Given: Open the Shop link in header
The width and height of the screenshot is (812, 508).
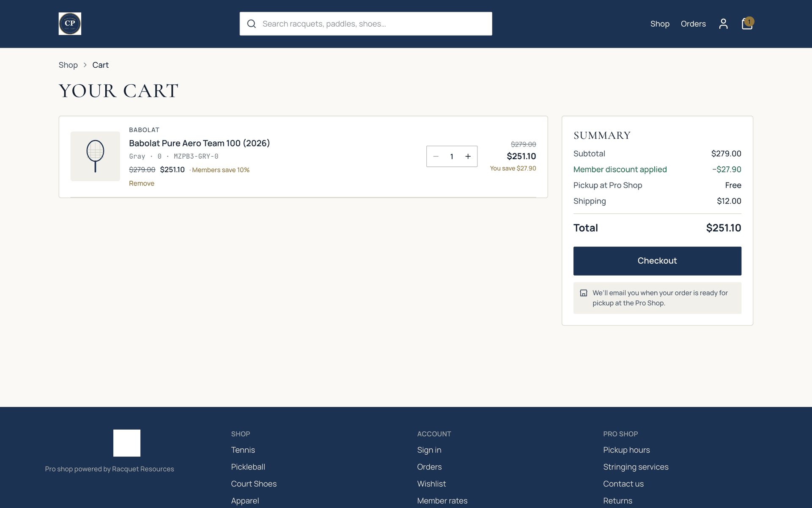Looking at the screenshot, I should tap(660, 24).
